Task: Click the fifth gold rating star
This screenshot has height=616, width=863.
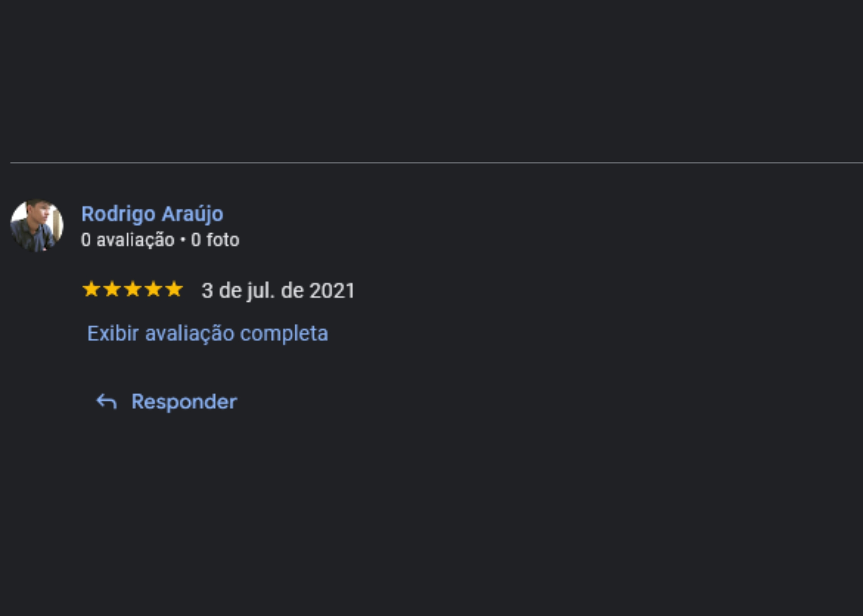Action: (174, 289)
